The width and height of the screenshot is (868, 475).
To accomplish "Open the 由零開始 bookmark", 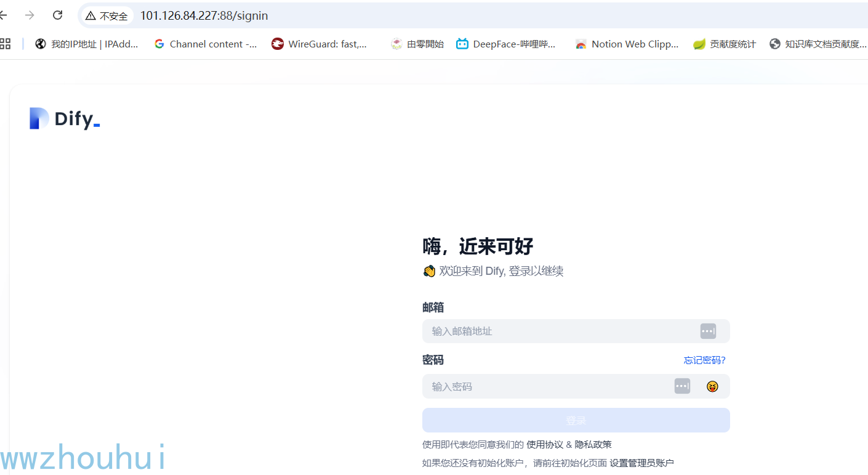I will pyautogui.click(x=417, y=44).
